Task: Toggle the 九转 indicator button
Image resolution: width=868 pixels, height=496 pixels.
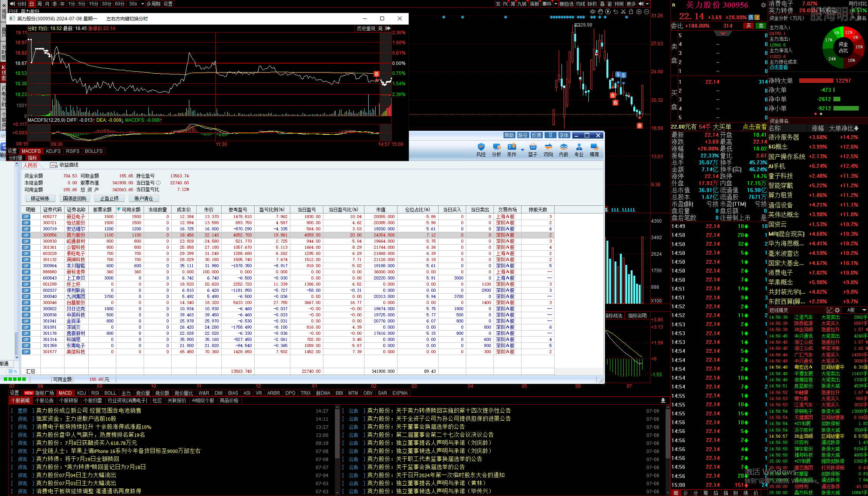Action: click(x=522, y=4)
